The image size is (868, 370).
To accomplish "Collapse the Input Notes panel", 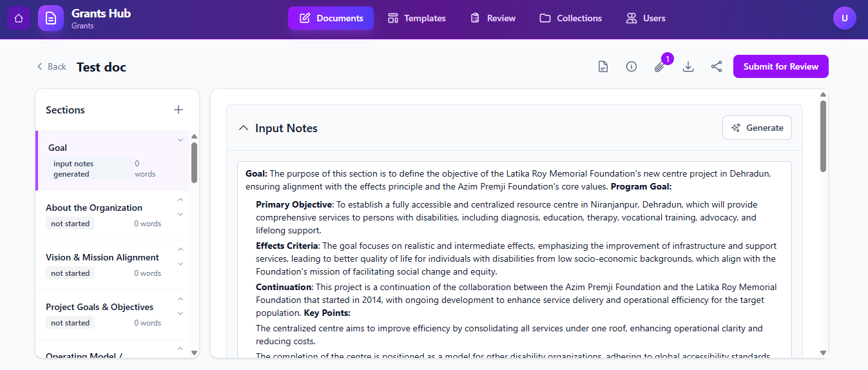I will 244,128.
